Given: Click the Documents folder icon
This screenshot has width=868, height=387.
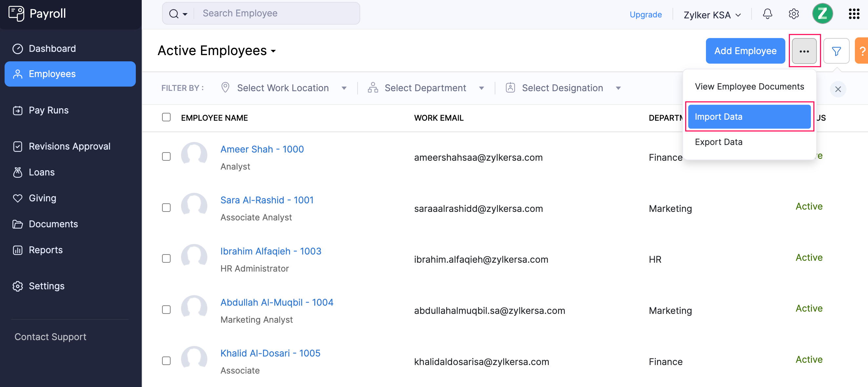Looking at the screenshot, I should tap(17, 224).
